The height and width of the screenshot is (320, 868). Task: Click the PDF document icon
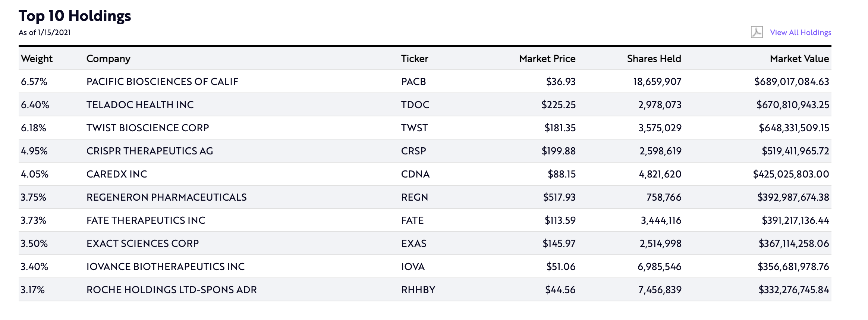click(757, 32)
